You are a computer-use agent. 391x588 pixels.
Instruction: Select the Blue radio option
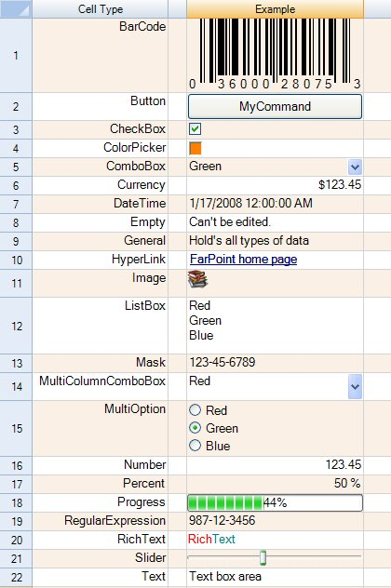point(195,446)
